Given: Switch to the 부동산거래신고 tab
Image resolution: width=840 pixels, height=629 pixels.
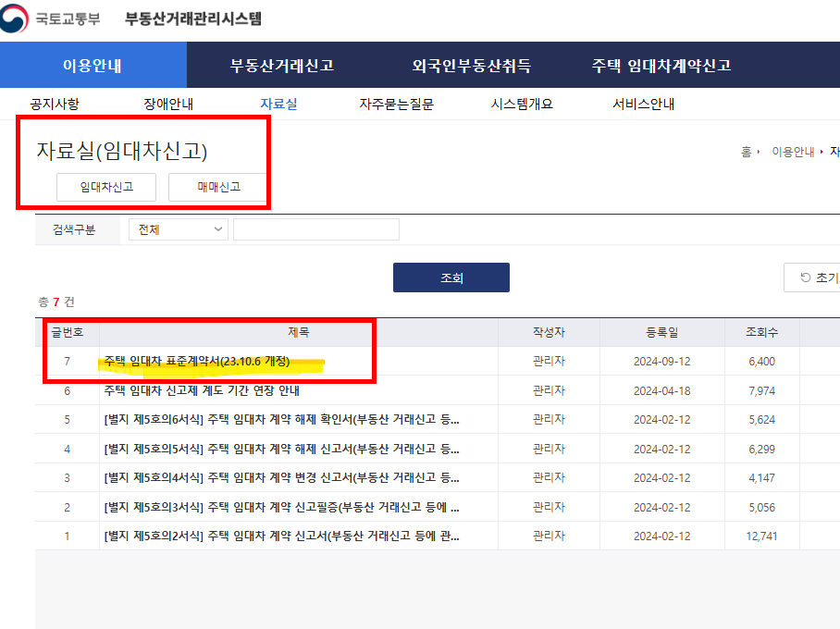Looking at the screenshot, I should [280, 64].
